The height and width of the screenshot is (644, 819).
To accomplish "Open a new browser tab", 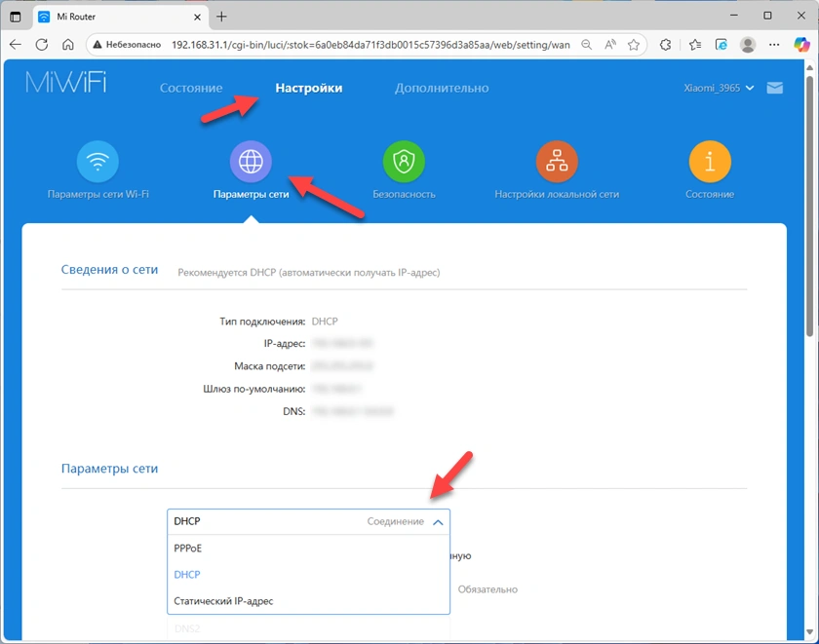I will click(221, 17).
